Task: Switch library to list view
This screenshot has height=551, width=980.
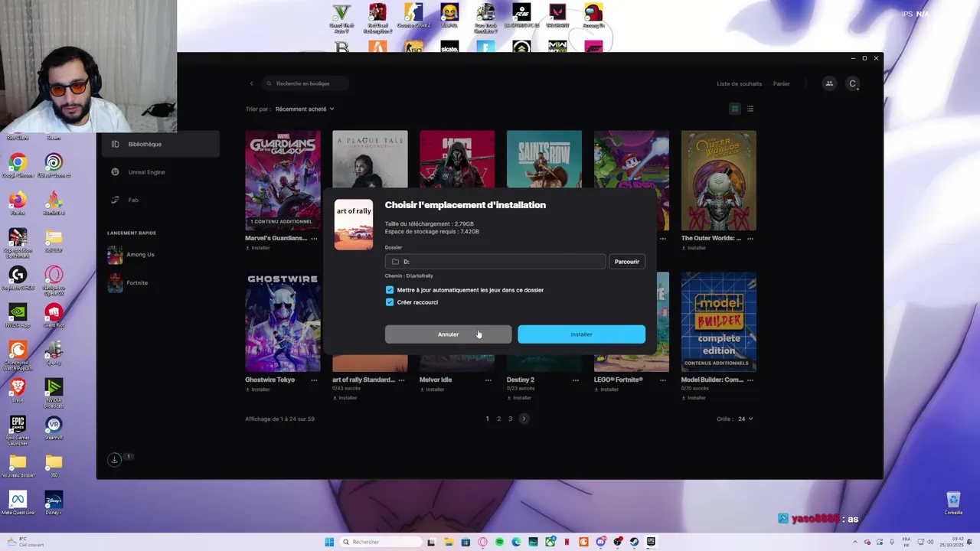Action: [750, 109]
